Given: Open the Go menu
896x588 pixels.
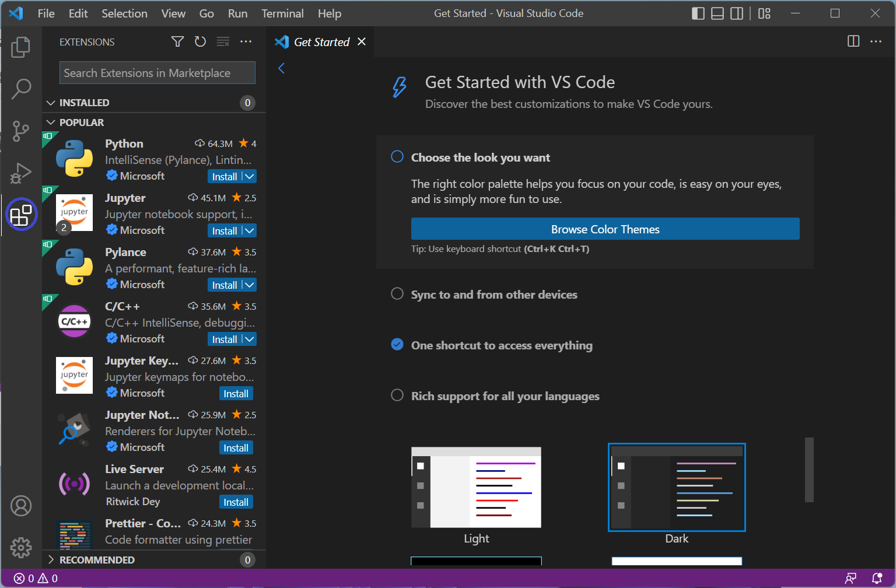Looking at the screenshot, I should (206, 13).
